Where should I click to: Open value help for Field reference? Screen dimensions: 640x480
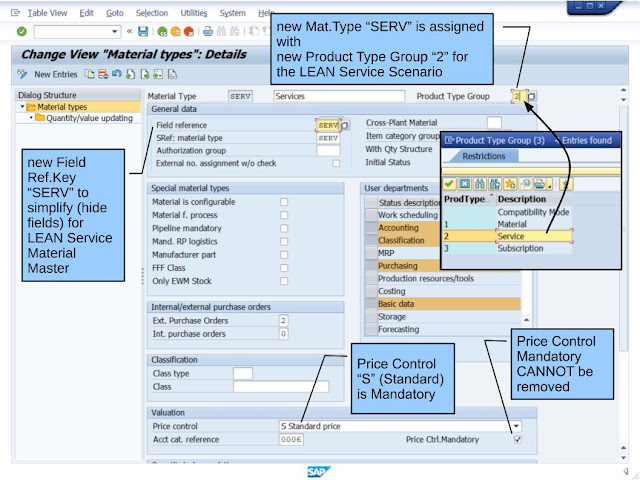pyautogui.click(x=345, y=125)
